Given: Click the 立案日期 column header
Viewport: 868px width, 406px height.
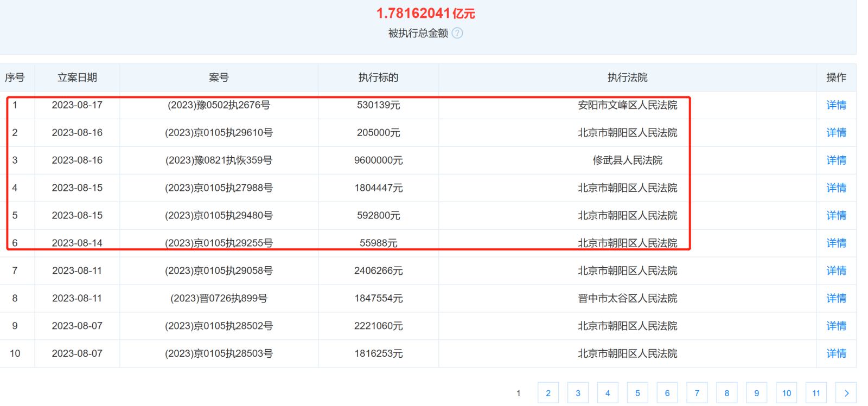Looking at the screenshot, I should (x=77, y=78).
